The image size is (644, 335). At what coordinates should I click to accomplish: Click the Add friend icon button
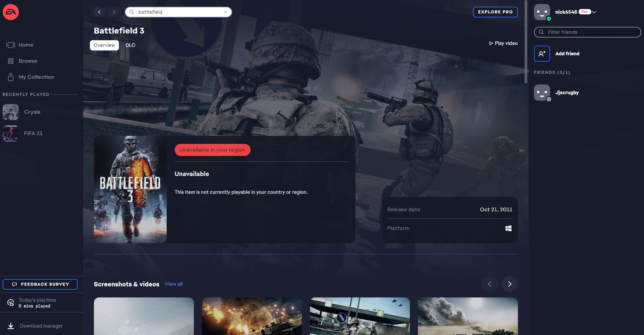point(542,54)
